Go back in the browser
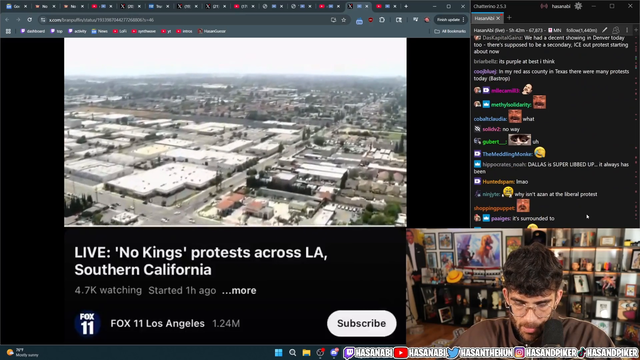The width and height of the screenshot is (640, 360). pos(7,20)
